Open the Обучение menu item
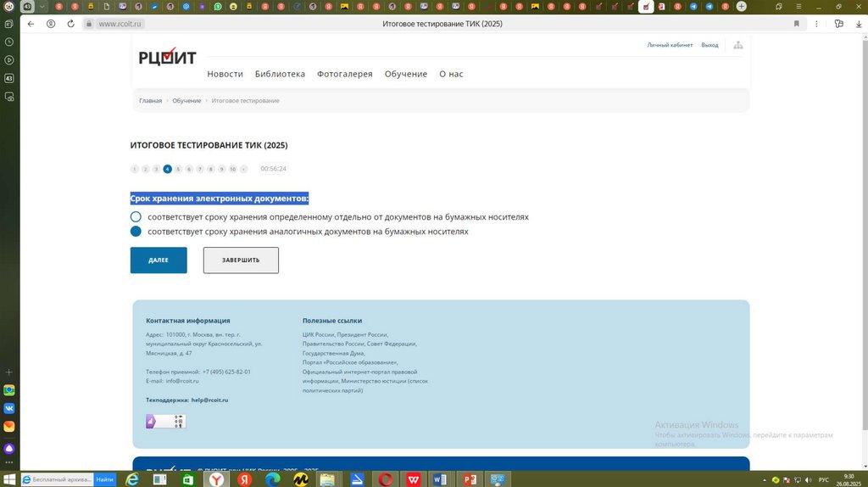The width and height of the screenshot is (868, 487). point(406,74)
